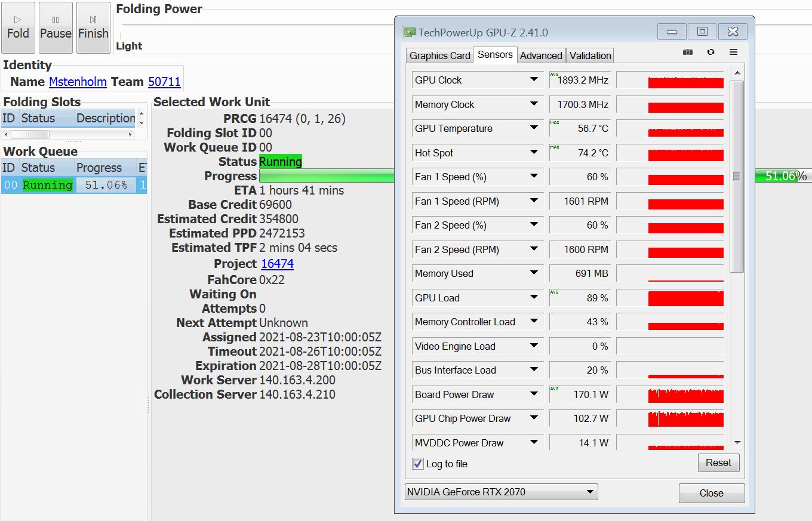Switch to the Graphics Card tab
Image resolution: width=812 pixels, height=521 pixels.
point(439,56)
